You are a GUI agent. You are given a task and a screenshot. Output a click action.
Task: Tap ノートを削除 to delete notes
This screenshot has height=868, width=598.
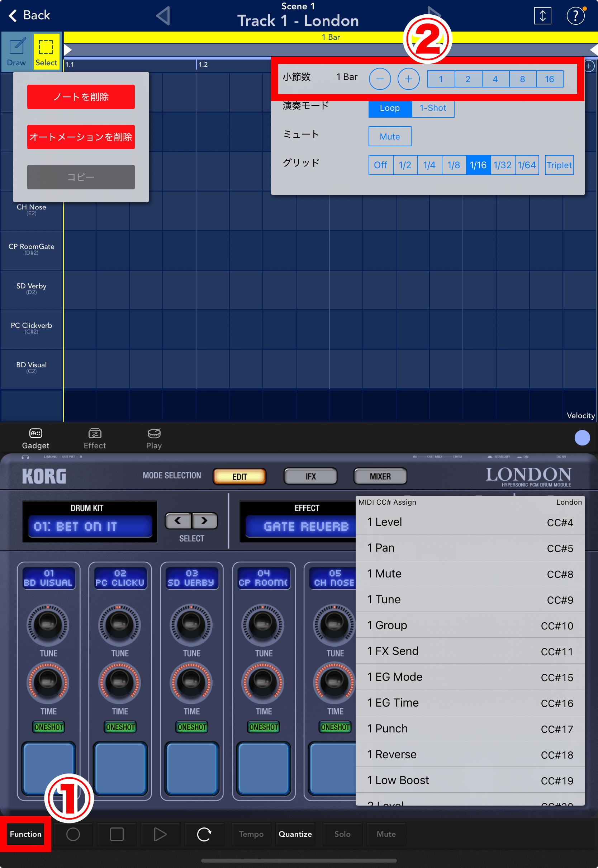click(x=81, y=97)
